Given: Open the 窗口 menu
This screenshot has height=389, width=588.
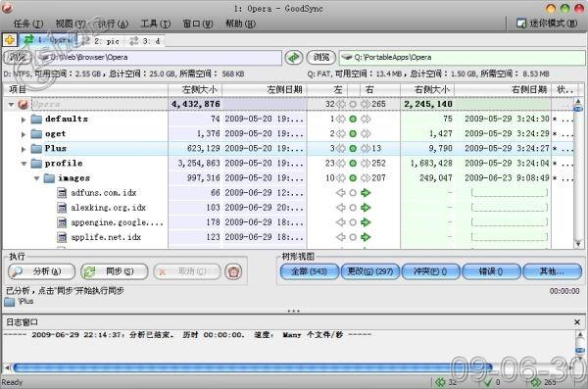Looking at the screenshot, I should [x=198, y=24].
